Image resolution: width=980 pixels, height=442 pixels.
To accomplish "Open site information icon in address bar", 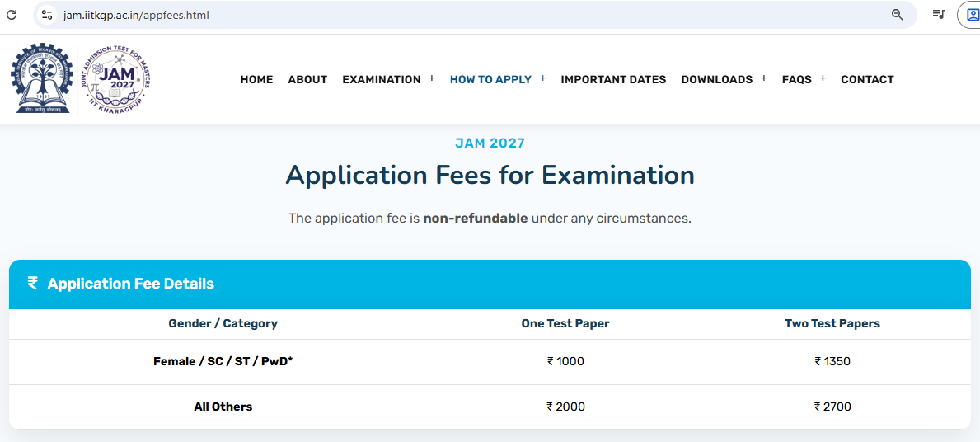I will 46,15.
